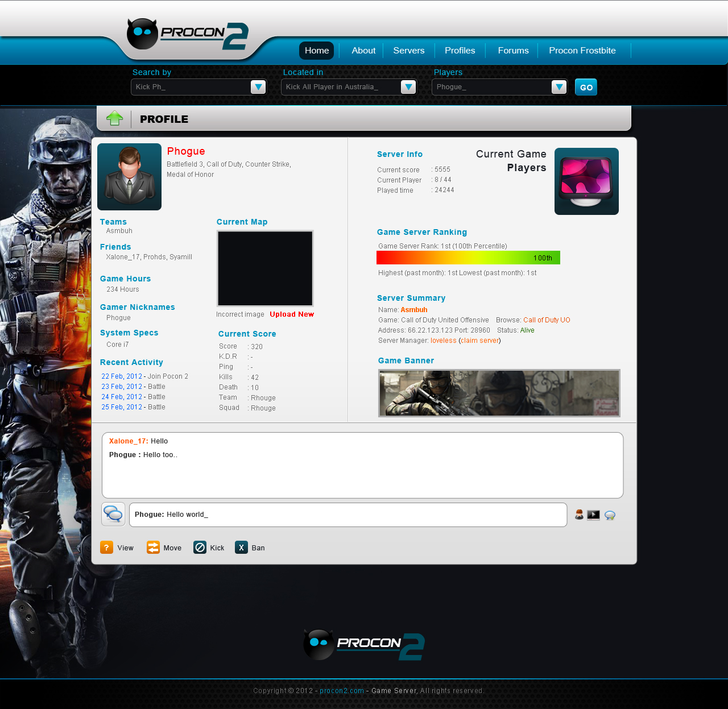
Task: Click the orange question mark View icon
Action: pyautogui.click(x=106, y=547)
